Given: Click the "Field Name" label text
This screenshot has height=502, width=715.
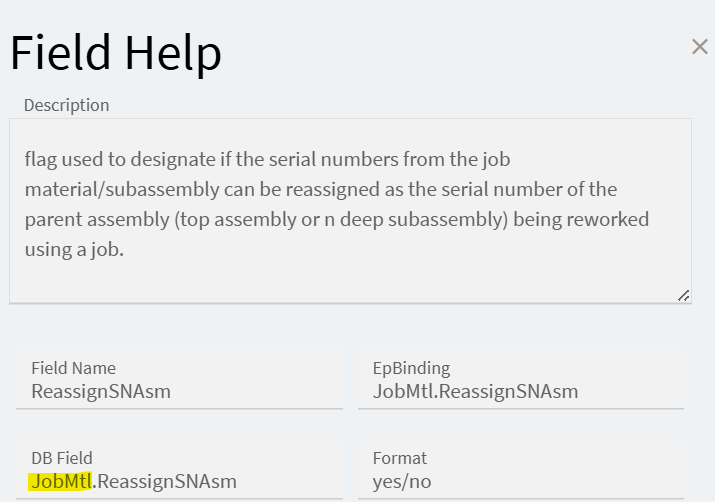Looking at the screenshot, I should tap(73, 368).
